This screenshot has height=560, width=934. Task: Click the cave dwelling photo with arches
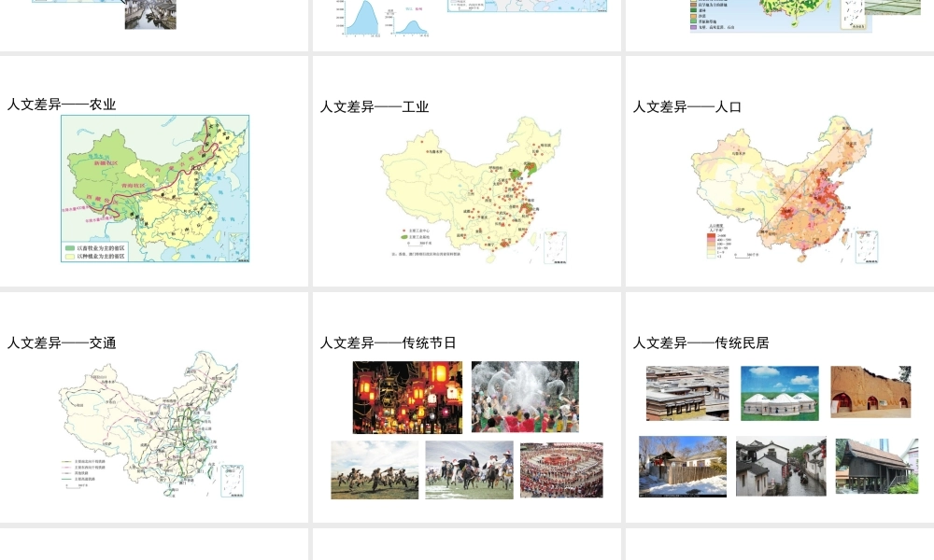pyautogui.click(x=870, y=392)
